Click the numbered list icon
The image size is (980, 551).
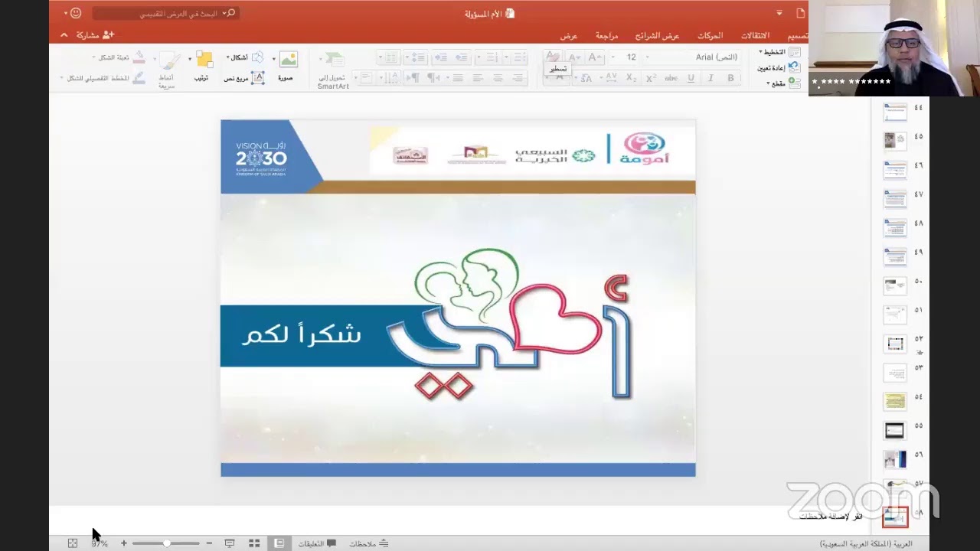pos(492,57)
